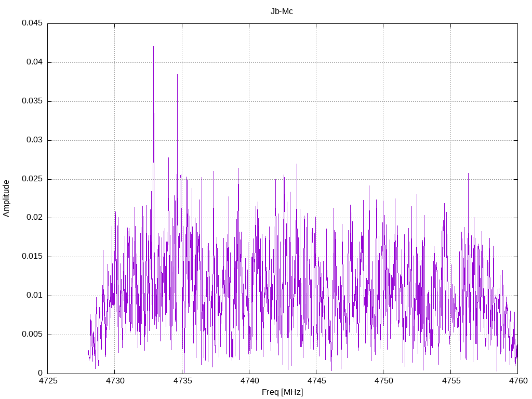Click the 0.02 y-axis tick label

pyautogui.click(x=35, y=218)
